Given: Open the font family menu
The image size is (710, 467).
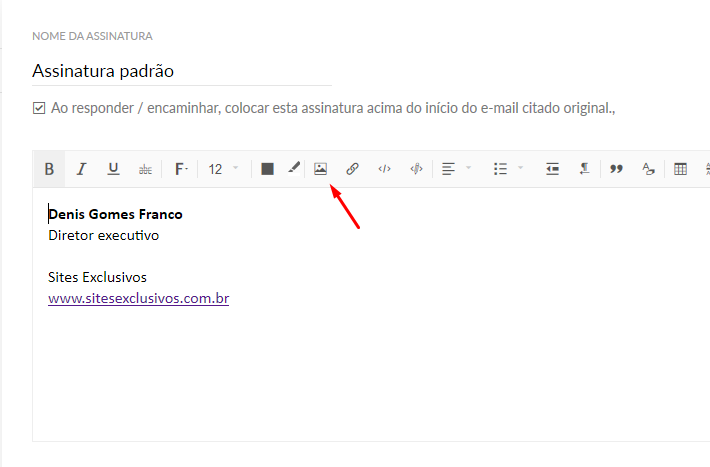Looking at the screenshot, I should click(x=181, y=169).
